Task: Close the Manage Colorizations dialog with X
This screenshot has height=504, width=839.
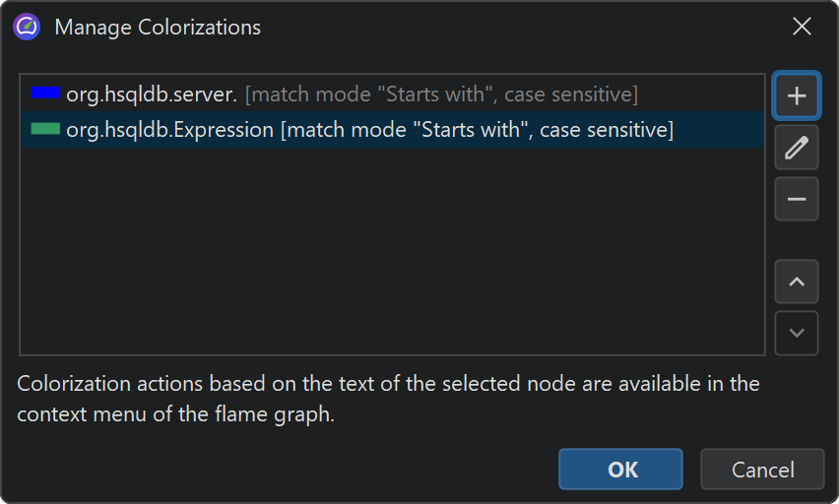Action: point(802,27)
